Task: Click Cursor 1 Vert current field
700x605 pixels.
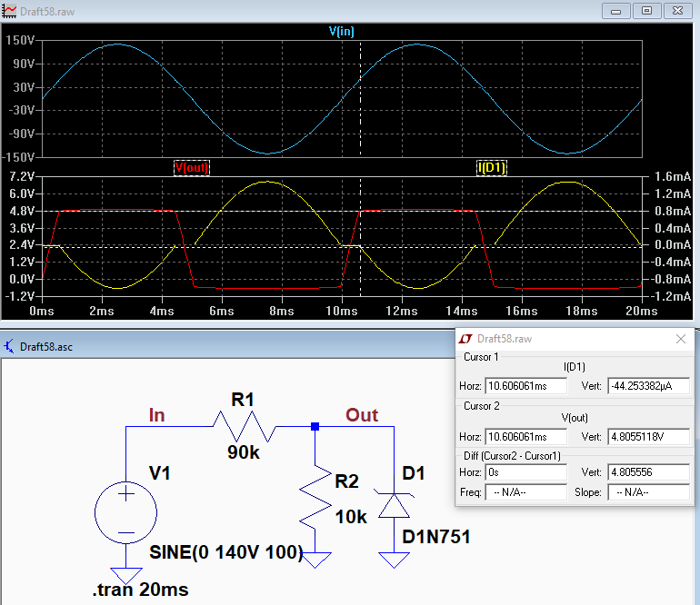Action: pos(648,386)
